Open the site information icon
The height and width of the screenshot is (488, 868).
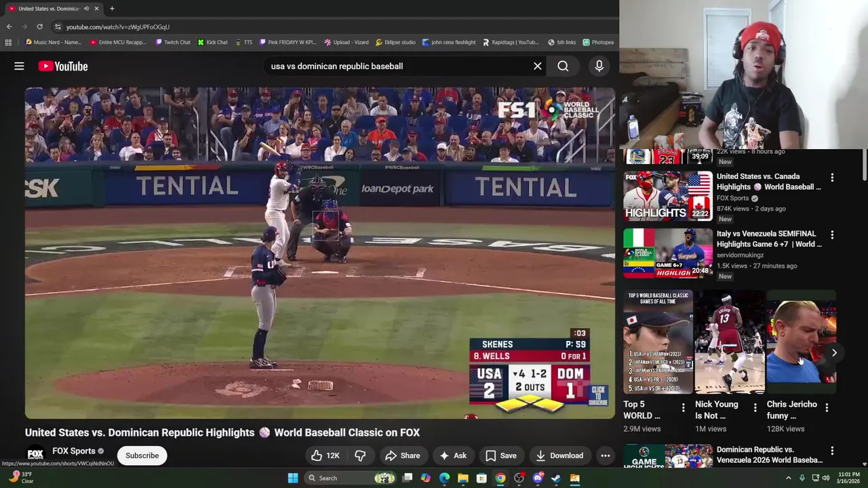point(58,26)
